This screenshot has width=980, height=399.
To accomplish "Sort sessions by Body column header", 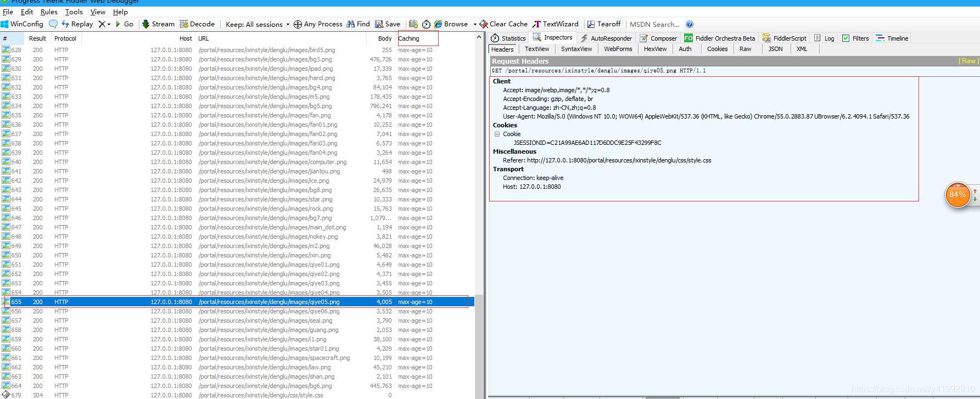I will point(380,38).
